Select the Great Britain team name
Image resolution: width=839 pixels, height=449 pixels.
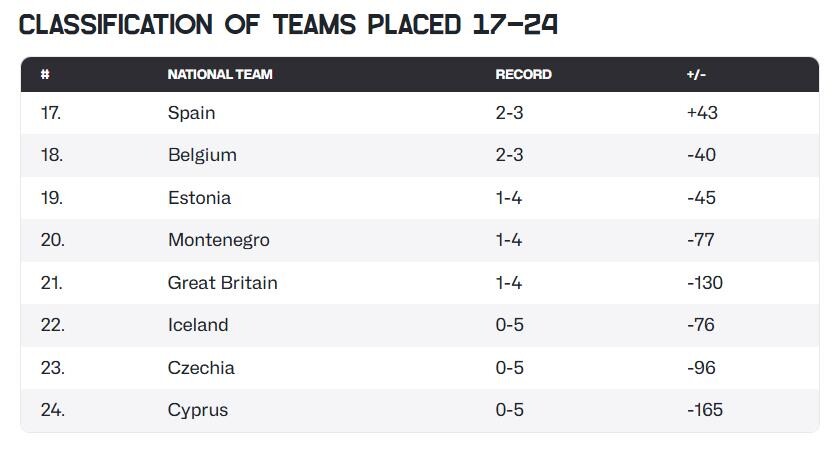pos(222,283)
